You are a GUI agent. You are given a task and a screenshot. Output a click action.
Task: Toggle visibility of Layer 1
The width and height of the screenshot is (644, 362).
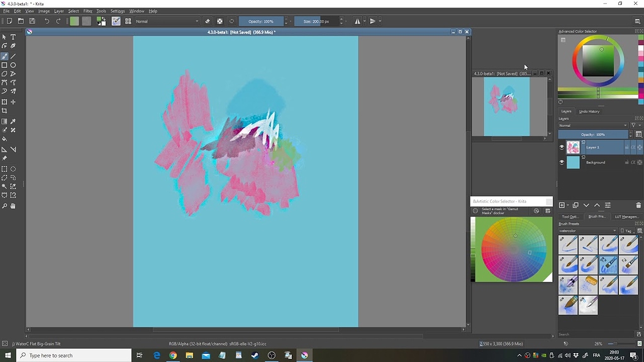[562, 147]
